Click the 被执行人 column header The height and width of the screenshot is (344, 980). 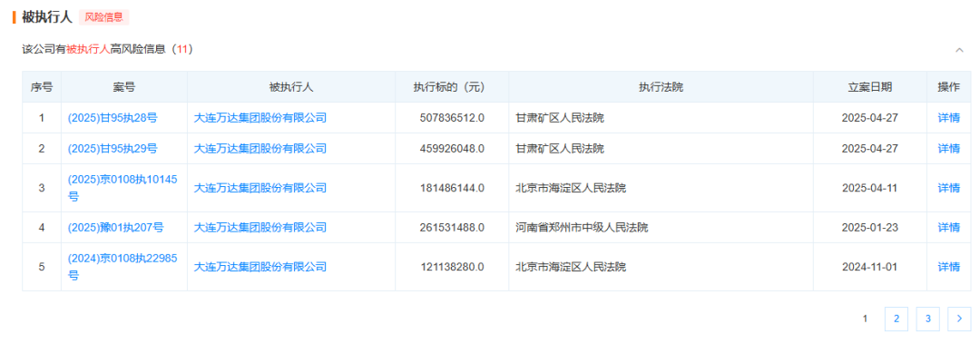[x=291, y=87]
